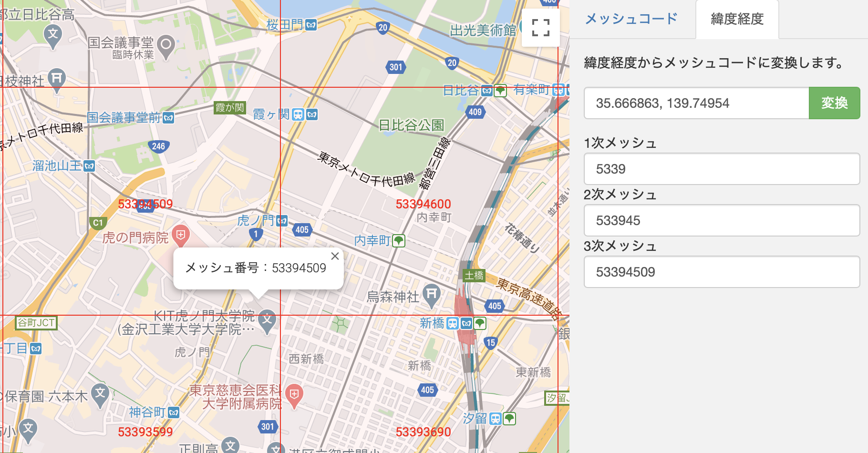The image size is (868, 453).
Task: Click the 汐留 train station icon
Action: [x=496, y=419]
